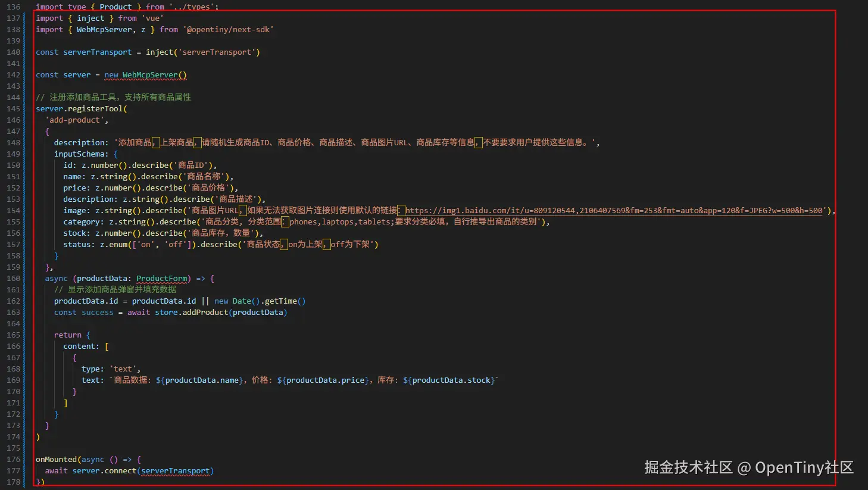Click line number 143 in the gutter

point(13,86)
